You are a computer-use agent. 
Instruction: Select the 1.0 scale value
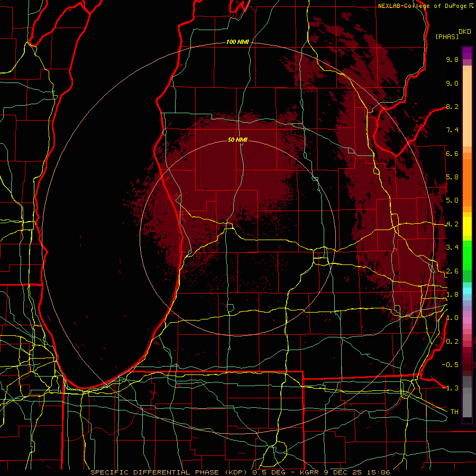(x=452, y=318)
